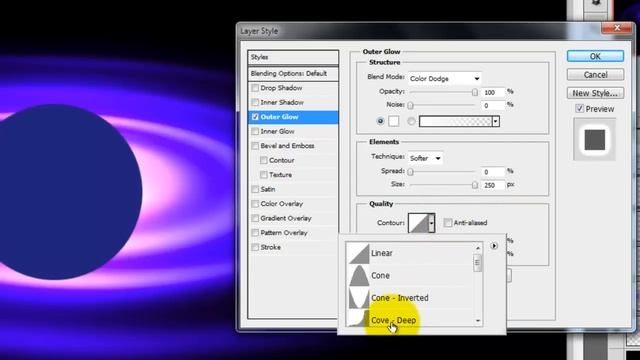640x360 pixels.
Task: Click the Size slider handle
Action: (475, 185)
